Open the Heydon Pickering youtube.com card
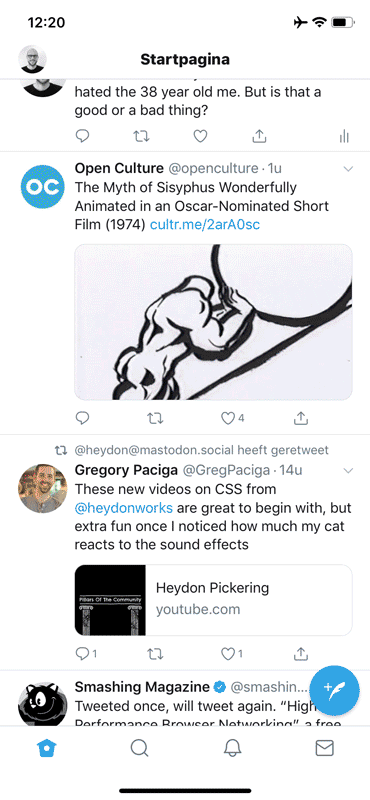370x800 pixels. click(213, 599)
